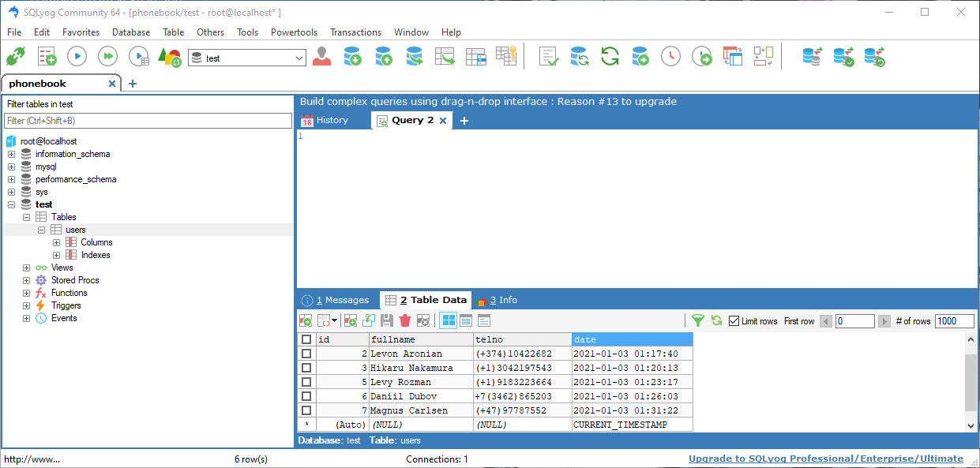Click the Import database upload icon
This screenshot has width=980, height=468.
384,56
